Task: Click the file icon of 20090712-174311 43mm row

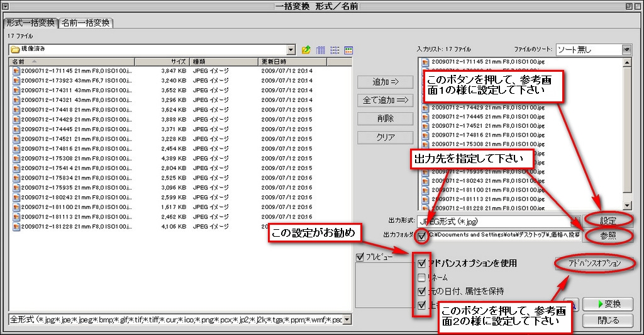Action: [16, 91]
